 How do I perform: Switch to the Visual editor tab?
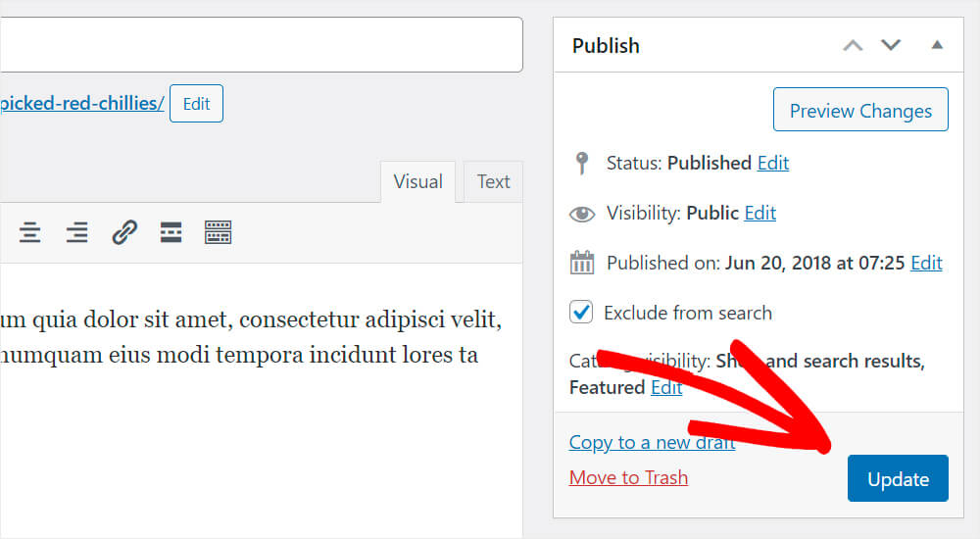click(x=418, y=182)
